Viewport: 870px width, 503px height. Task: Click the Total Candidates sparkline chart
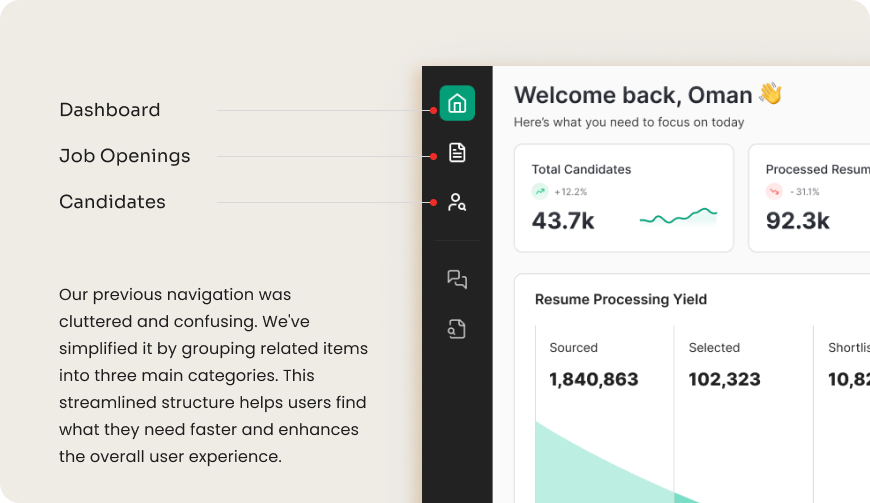[678, 216]
